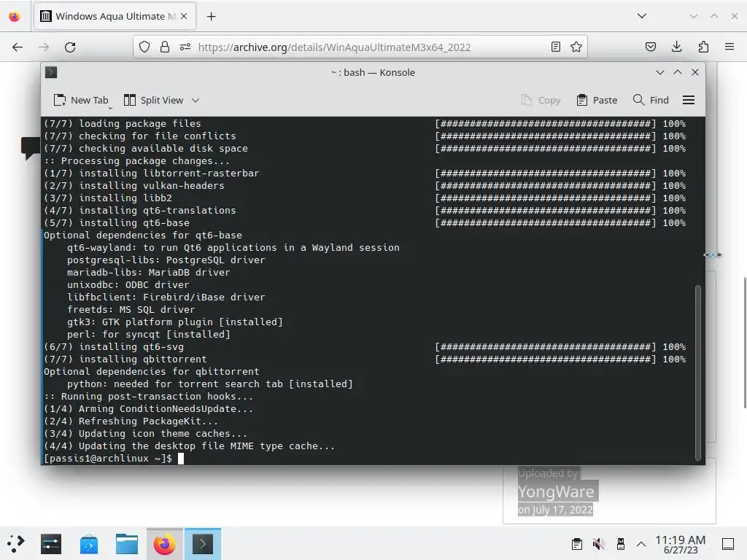Click the Firefox page scrollbar
The image size is (747, 560).
[745, 343]
